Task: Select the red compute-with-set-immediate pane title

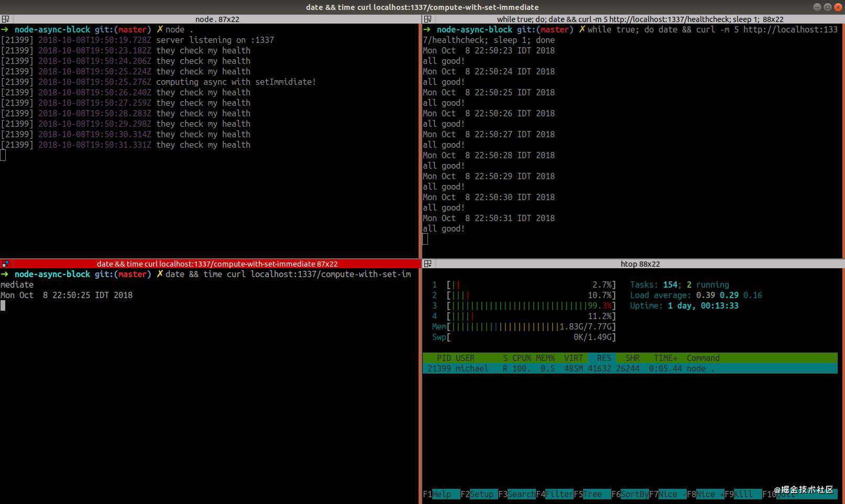Action: [x=217, y=264]
